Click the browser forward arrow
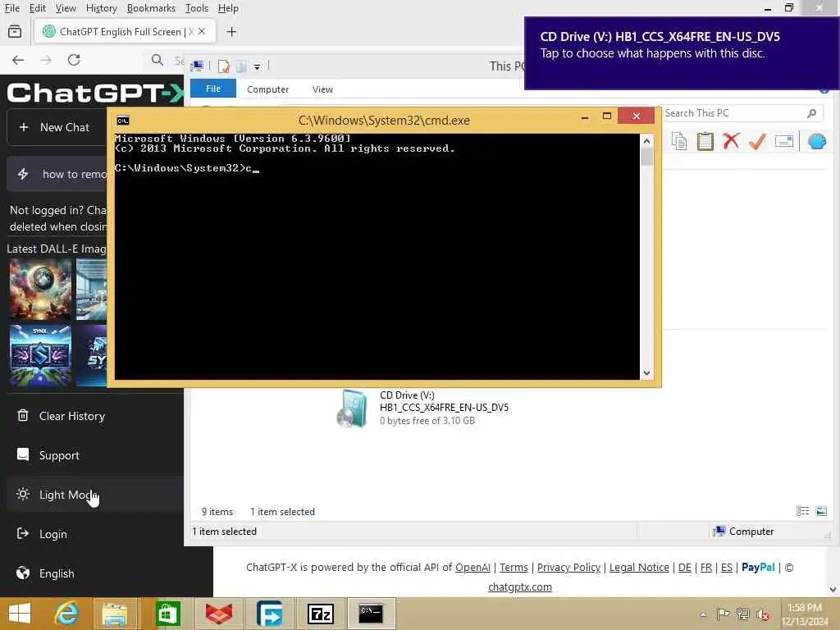Viewport: 840px width, 630px height. pyautogui.click(x=46, y=60)
